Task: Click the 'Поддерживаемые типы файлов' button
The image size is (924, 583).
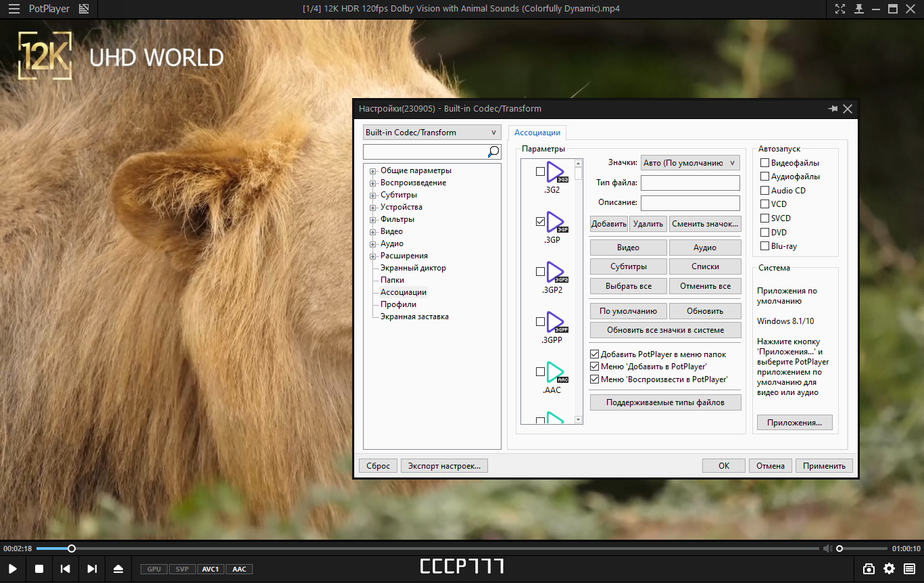Action: (665, 402)
